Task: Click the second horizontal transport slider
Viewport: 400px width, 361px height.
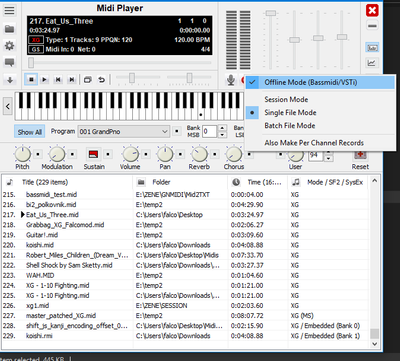Action: click(189, 78)
